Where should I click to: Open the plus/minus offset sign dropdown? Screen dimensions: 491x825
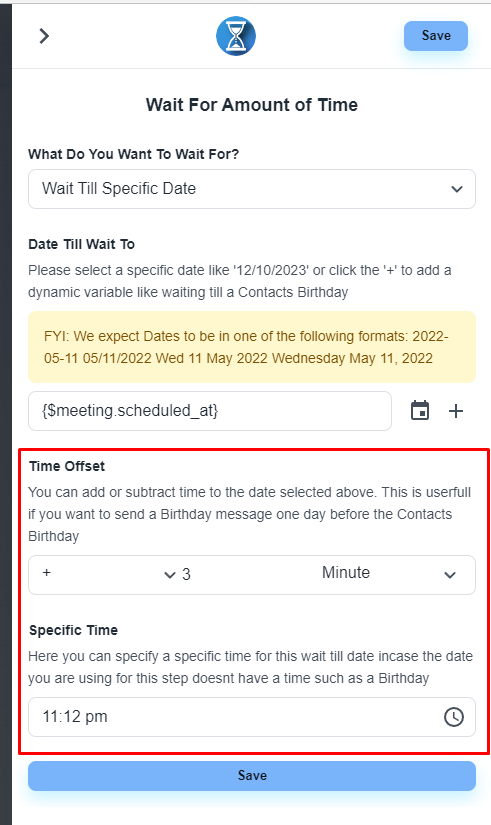click(x=109, y=574)
